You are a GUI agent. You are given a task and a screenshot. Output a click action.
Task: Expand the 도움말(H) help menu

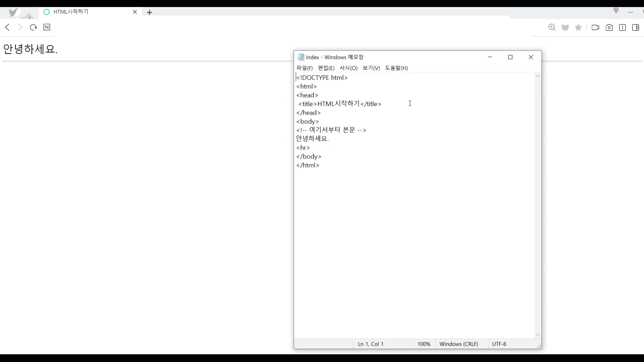[x=396, y=68]
